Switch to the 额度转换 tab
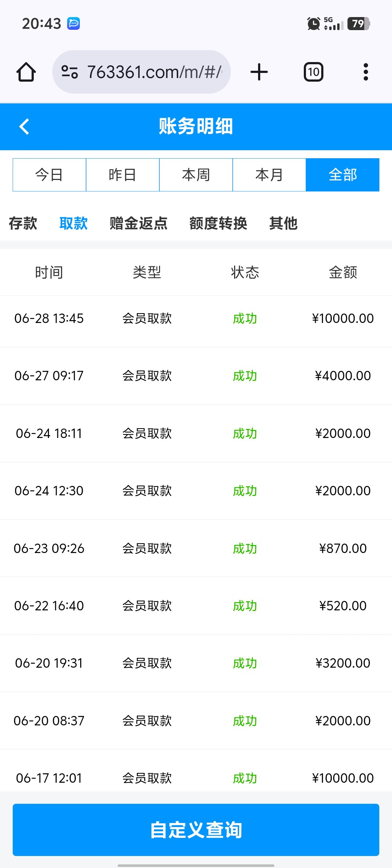 point(218,223)
